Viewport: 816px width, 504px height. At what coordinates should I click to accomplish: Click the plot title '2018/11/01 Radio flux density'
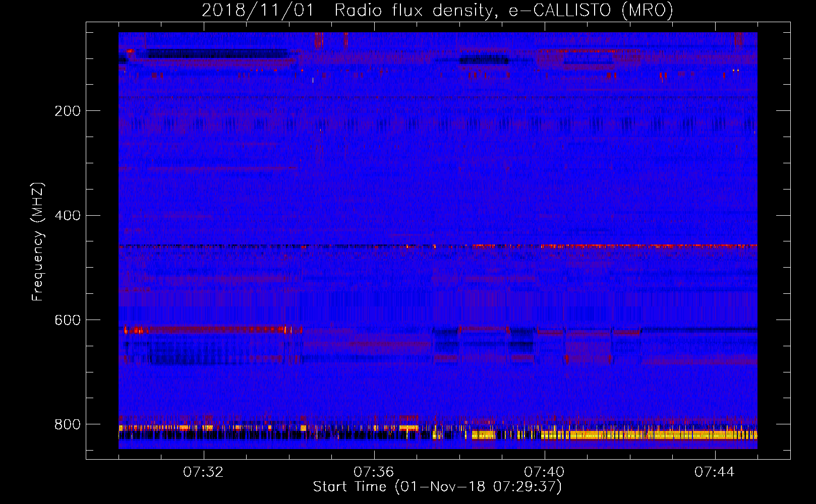point(437,10)
